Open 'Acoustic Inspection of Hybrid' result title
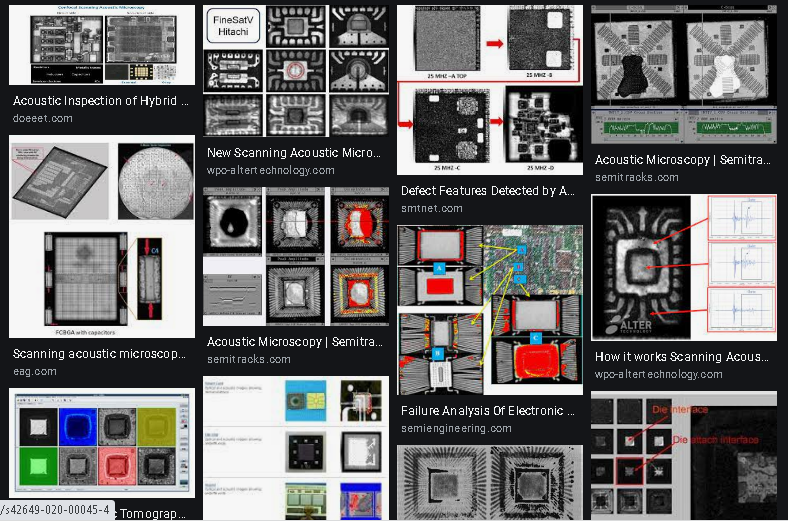The image size is (788, 527). (x=101, y=100)
